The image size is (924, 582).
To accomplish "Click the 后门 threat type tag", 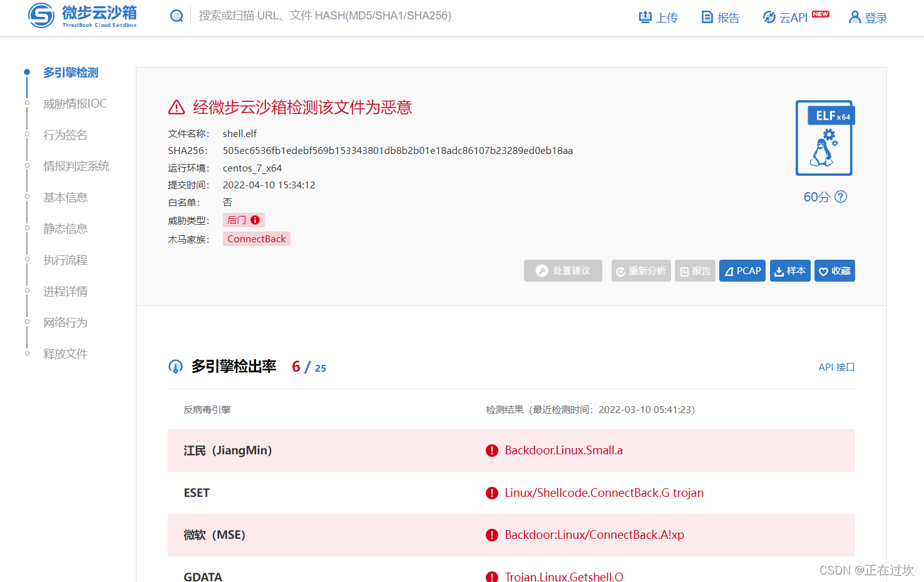I will 244,220.
